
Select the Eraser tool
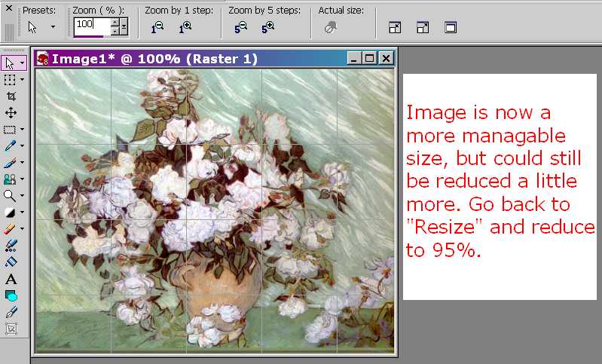10,229
